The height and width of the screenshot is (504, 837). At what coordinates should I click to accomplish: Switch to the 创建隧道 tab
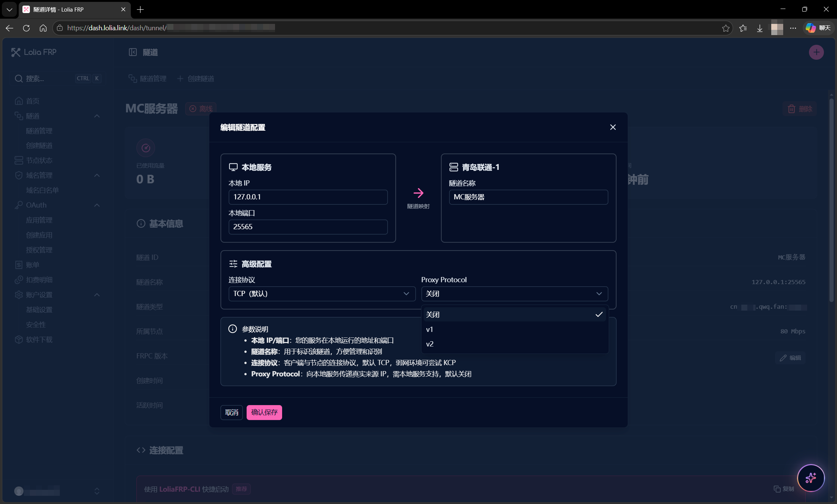click(195, 78)
